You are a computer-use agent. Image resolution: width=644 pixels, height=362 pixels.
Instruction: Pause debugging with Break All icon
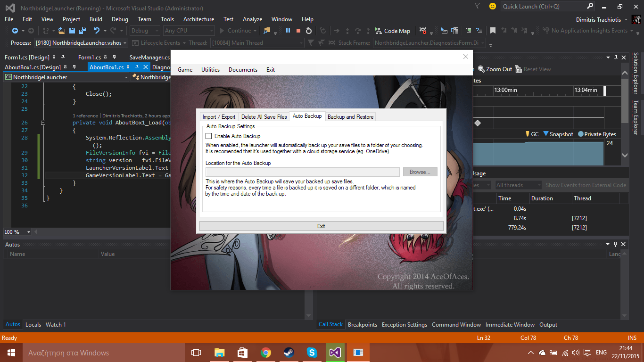288,31
